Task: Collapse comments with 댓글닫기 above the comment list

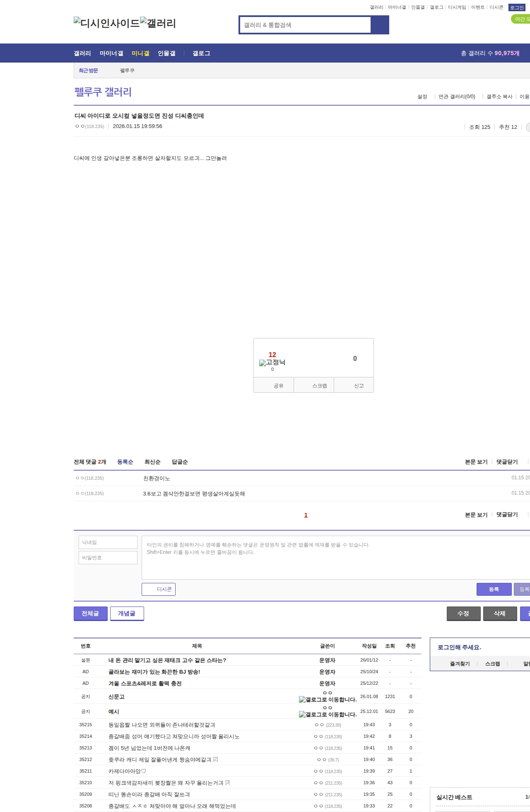Action: coord(507,462)
